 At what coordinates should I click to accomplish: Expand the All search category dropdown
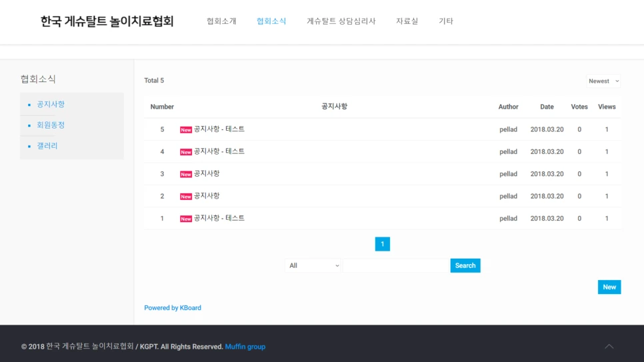coord(313,265)
